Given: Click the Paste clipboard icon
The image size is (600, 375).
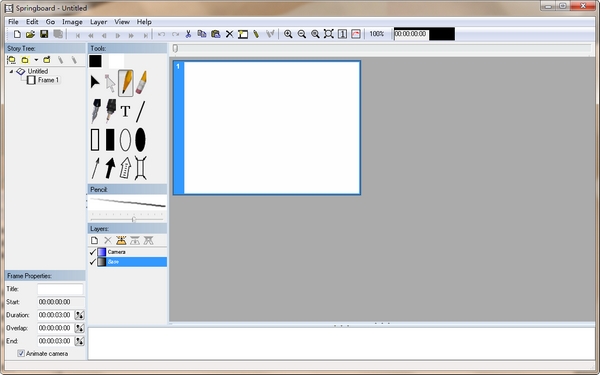Looking at the screenshot, I should coord(216,34).
